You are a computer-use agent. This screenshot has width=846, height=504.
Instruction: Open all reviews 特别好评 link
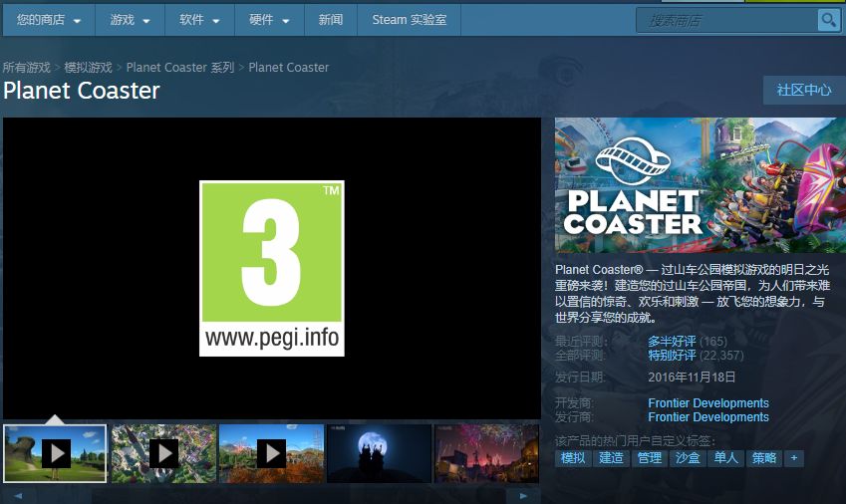pos(672,356)
